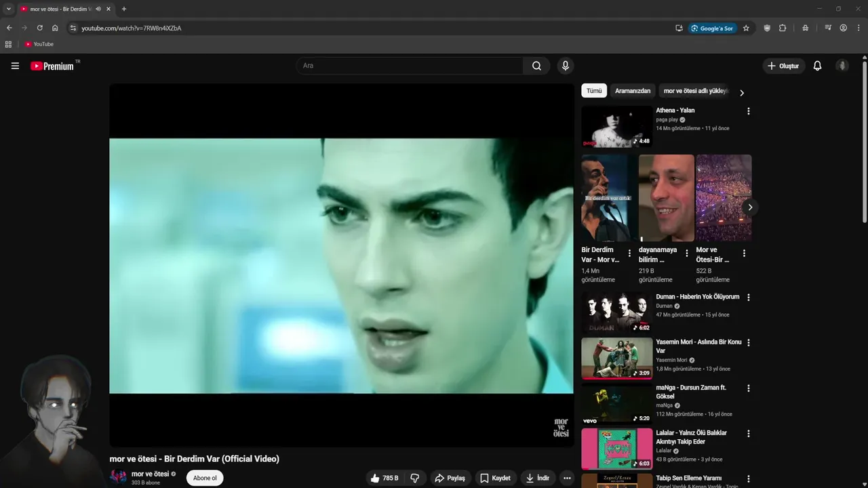Open the account avatar menu
This screenshot has height=488, width=868.
[842, 66]
